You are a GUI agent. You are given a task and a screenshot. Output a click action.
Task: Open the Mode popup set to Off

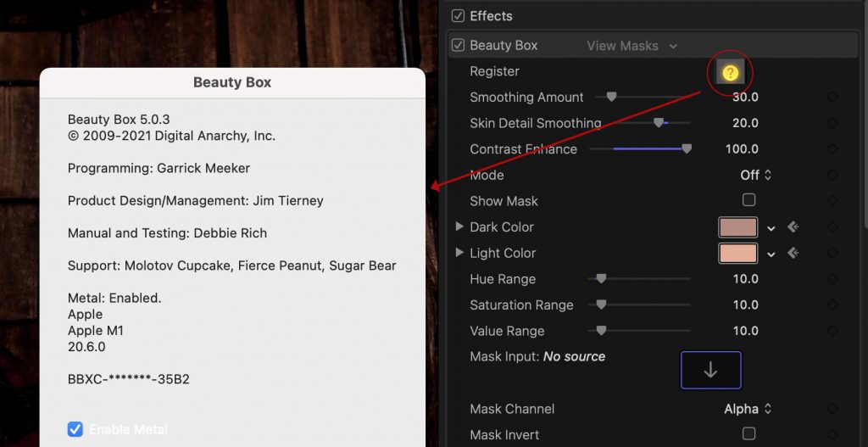coord(756,175)
